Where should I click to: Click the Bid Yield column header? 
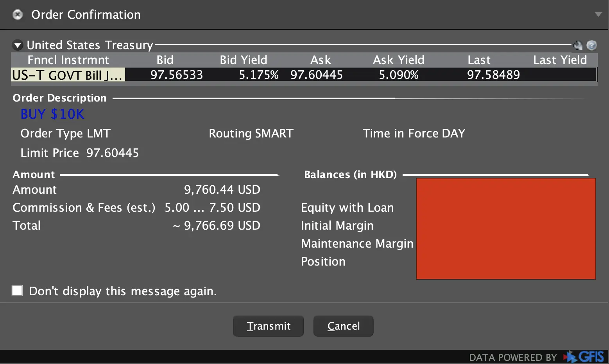pos(243,60)
